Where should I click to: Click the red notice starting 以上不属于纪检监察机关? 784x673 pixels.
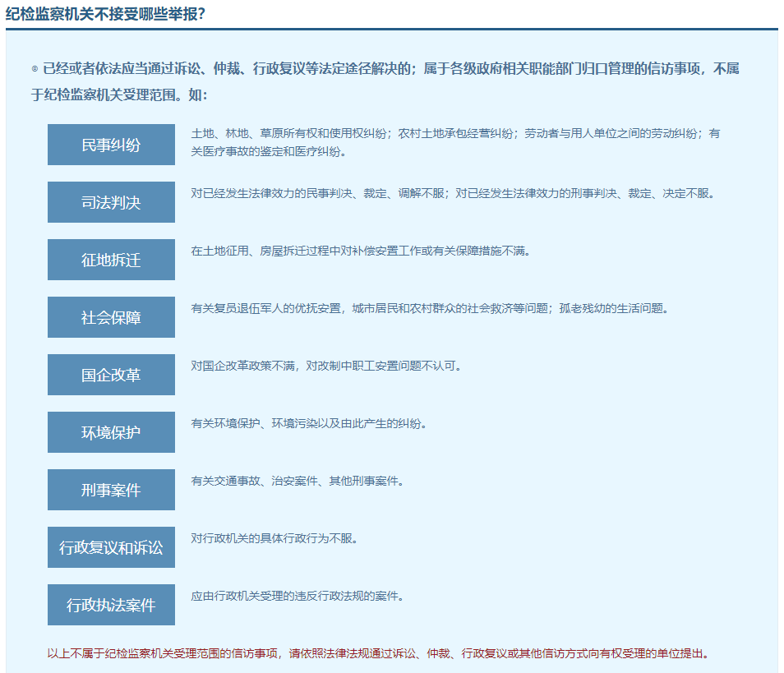377,653
